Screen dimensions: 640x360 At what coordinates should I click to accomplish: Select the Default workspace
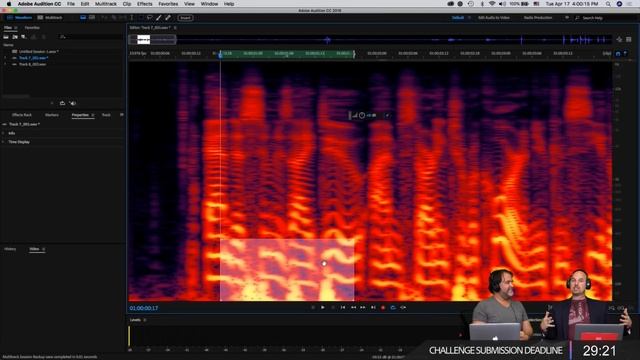(458, 18)
